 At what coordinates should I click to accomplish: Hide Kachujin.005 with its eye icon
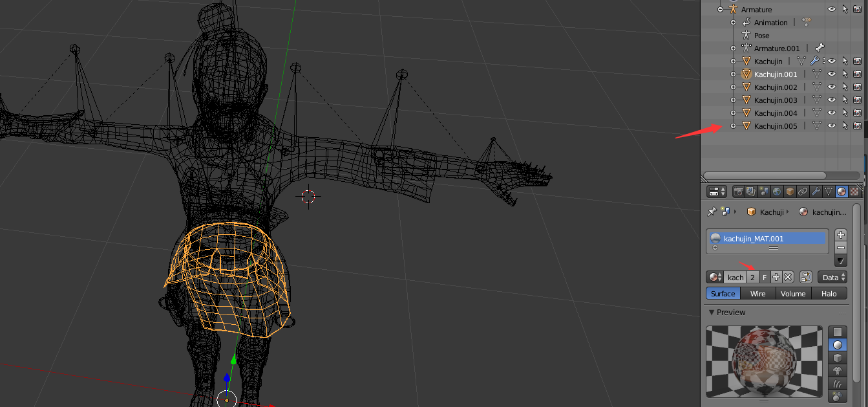click(832, 126)
